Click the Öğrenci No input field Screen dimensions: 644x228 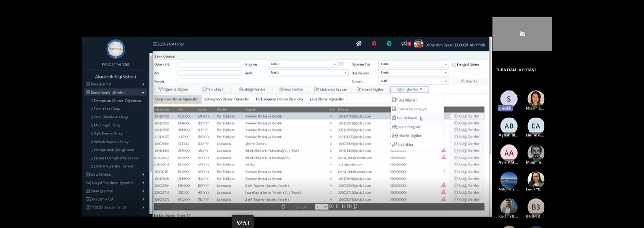point(209,64)
